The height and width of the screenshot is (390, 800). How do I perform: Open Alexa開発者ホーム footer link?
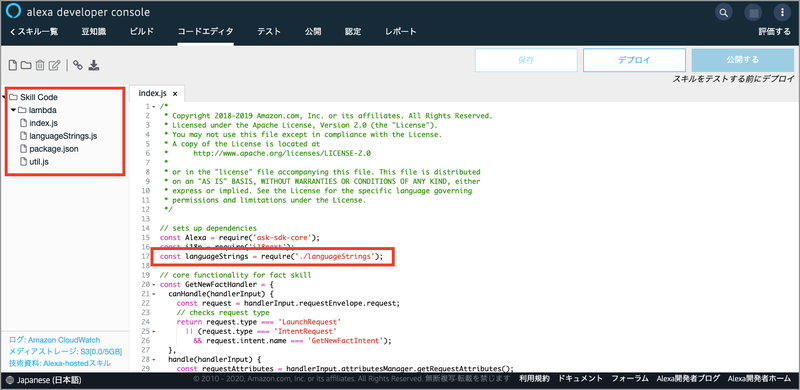coord(759,379)
